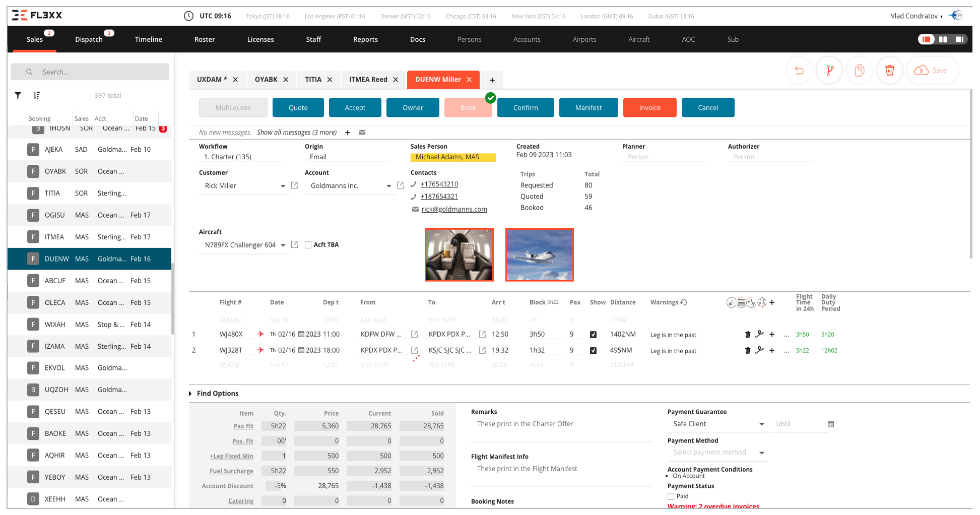Click the rick@goldmanns.com email link
This screenshot has width=980, height=515.
click(454, 209)
